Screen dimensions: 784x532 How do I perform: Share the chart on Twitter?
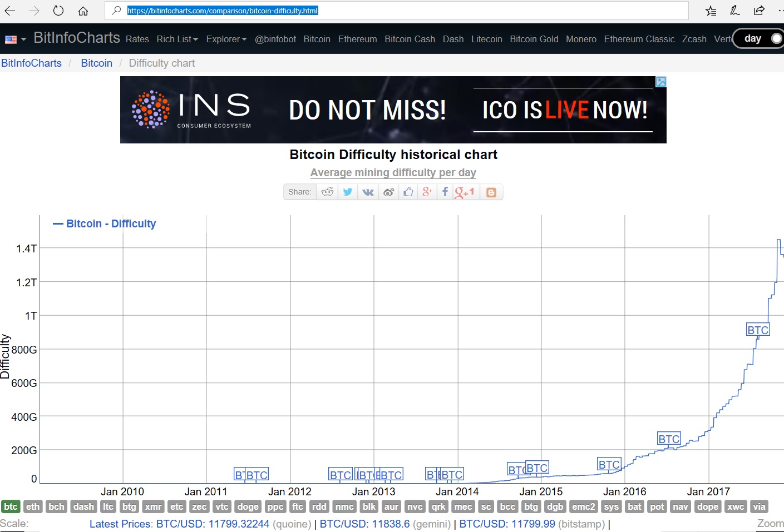348,192
